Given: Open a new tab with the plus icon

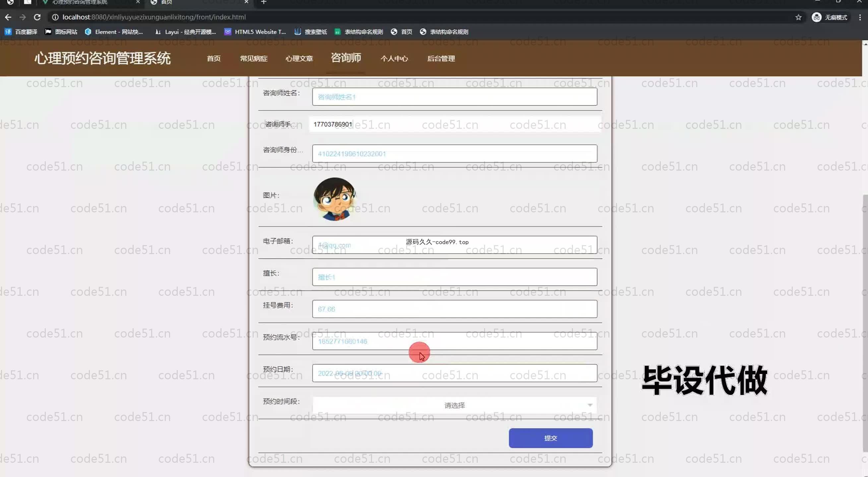Looking at the screenshot, I should click(x=264, y=2).
